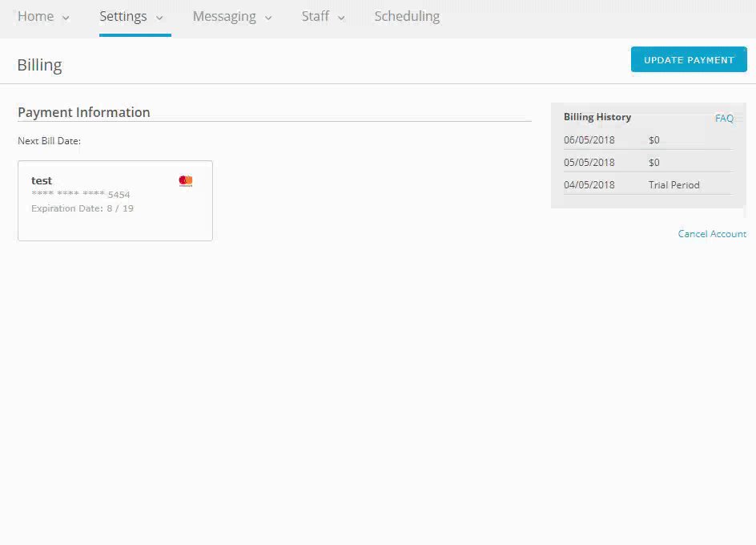Go to the Staff tab

315,16
